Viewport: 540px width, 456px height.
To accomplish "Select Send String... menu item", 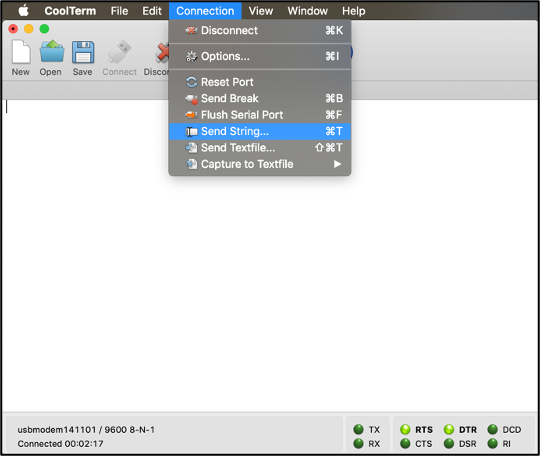I will click(x=260, y=131).
